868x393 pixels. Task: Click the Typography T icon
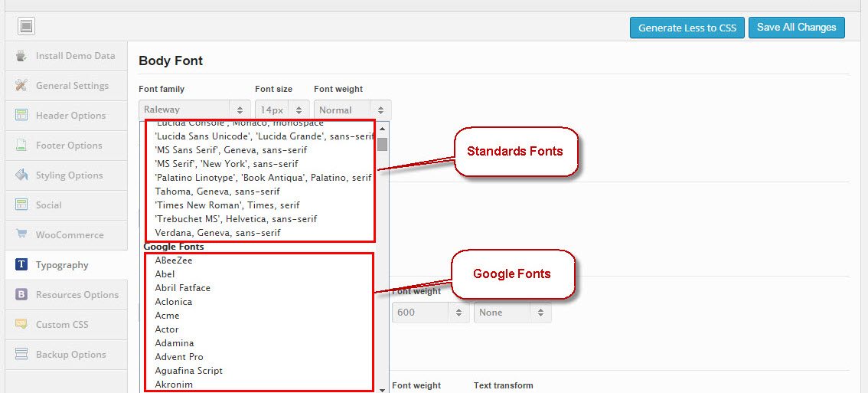pos(21,264)
